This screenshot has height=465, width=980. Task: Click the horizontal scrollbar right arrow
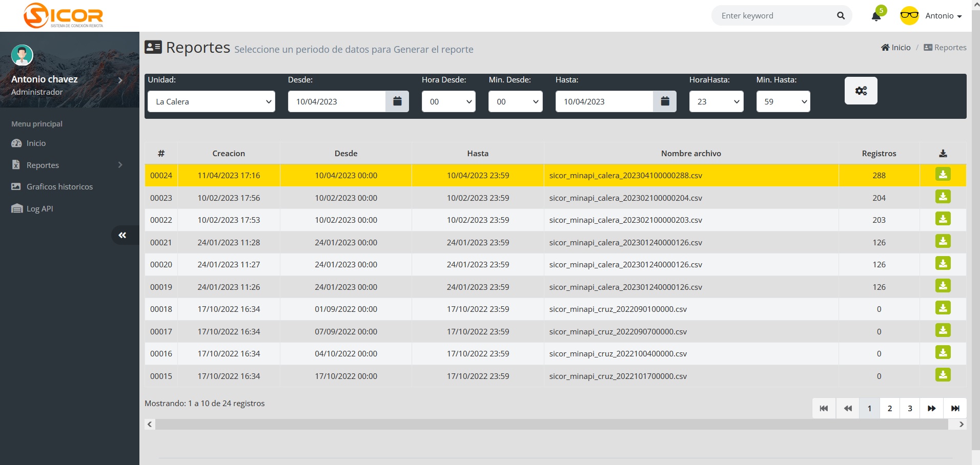[961, 424]
